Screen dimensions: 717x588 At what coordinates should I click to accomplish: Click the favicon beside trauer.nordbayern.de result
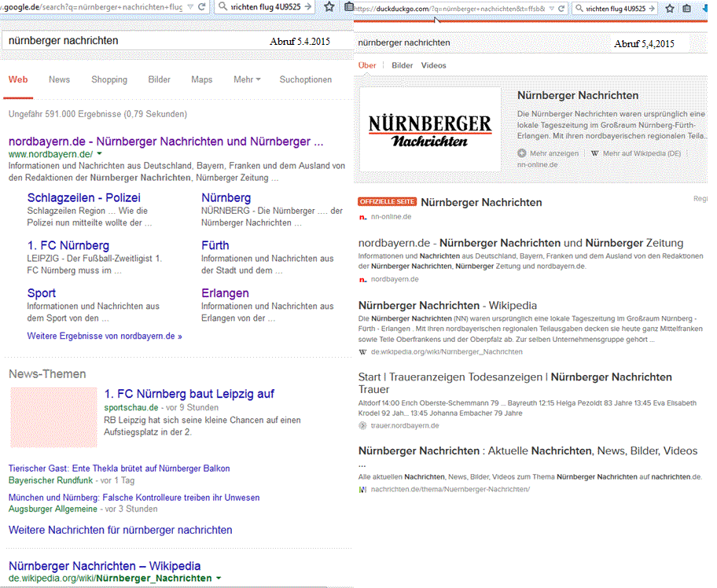pos(363,426)
